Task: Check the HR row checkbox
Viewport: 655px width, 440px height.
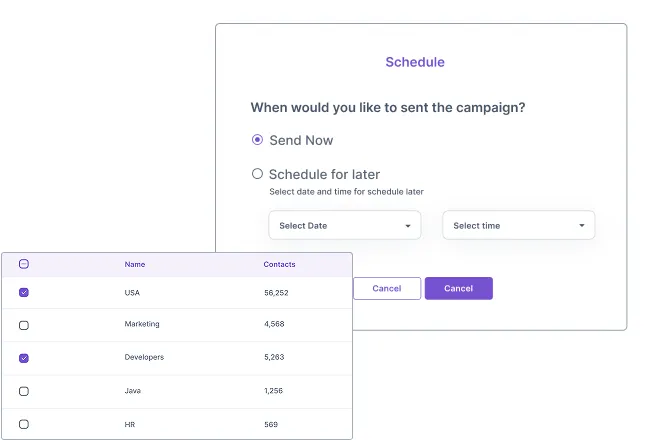Action: [24, 424]
